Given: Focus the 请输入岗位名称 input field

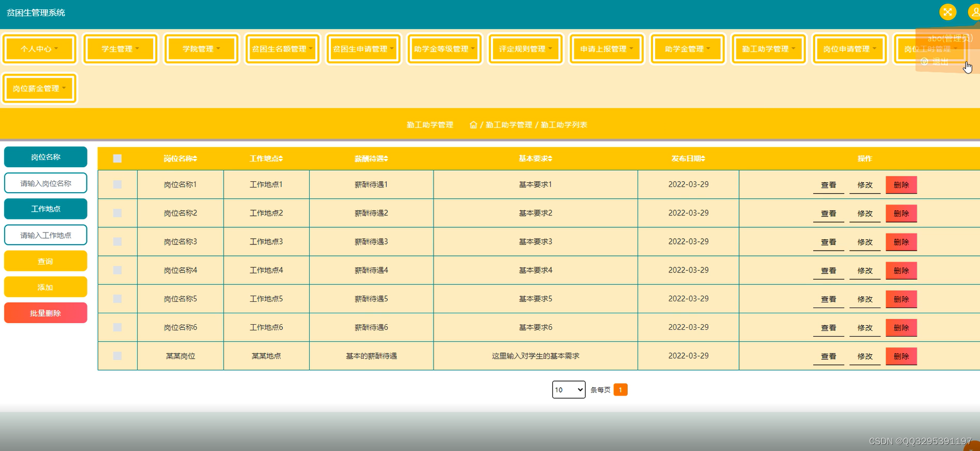Looking at the screenshot, I should [x=46, y=183].
